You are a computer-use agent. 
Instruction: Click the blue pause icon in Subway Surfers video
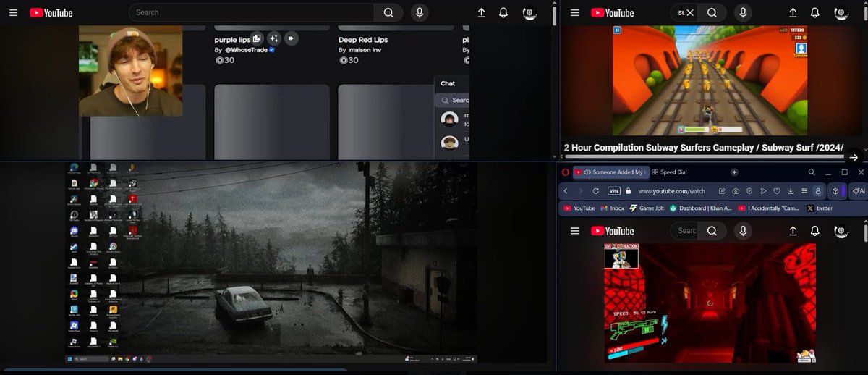(x=618, y=30)
